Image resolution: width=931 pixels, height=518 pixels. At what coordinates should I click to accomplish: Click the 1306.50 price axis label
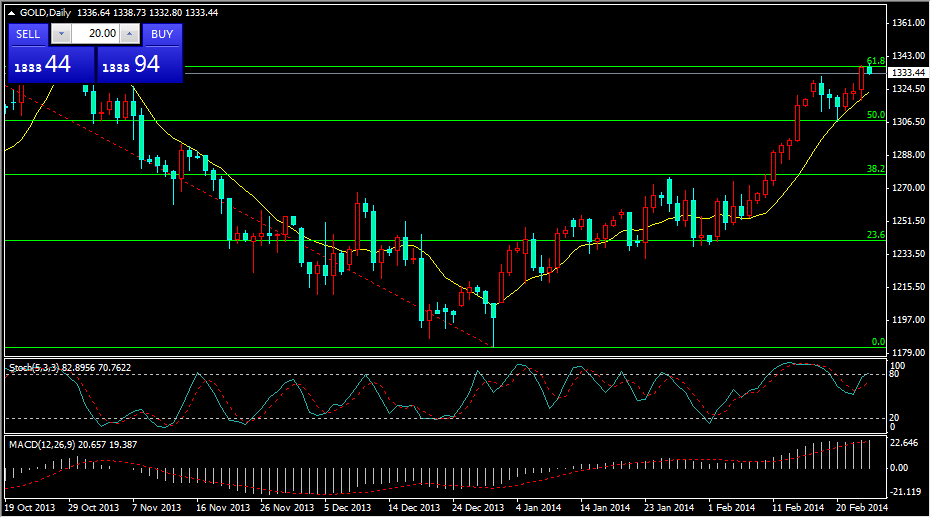(908, 121)
